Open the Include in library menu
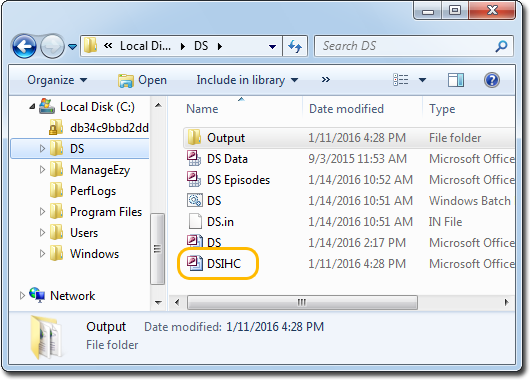 pyautogui.click(x=247, y=80)
